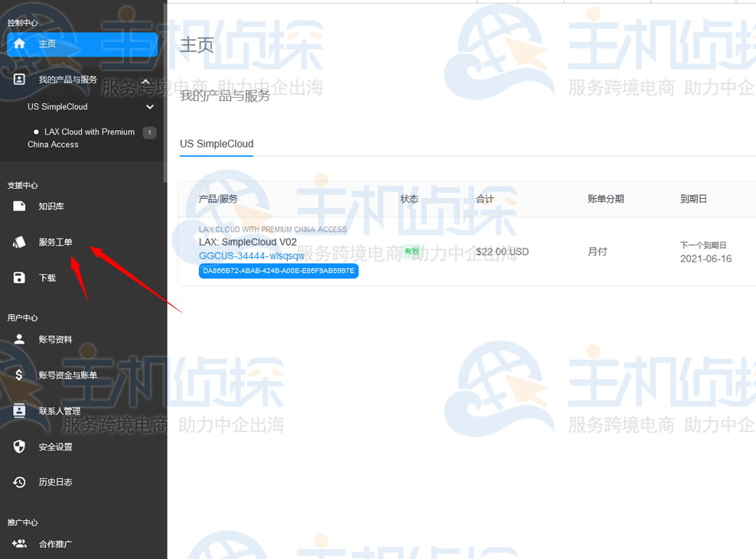
Task: Click the dollar icon for 账号资金与账单
Action: (x=18, y=375)
